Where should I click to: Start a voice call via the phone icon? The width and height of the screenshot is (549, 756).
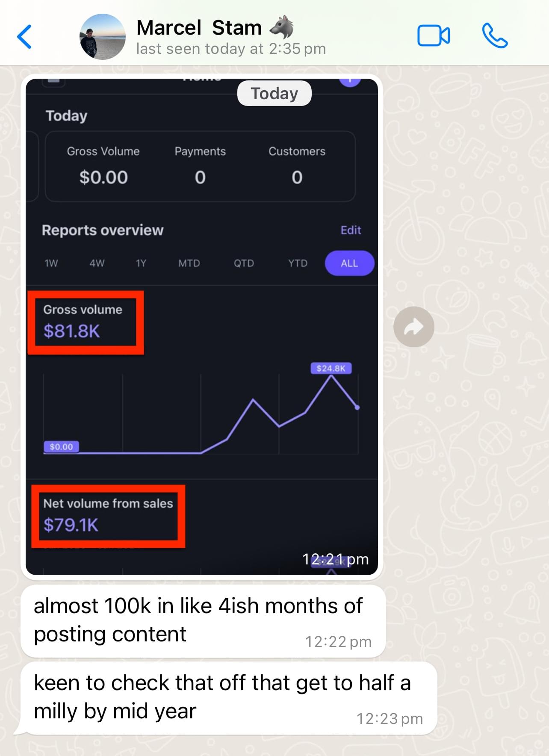click(x=495, y=36)
